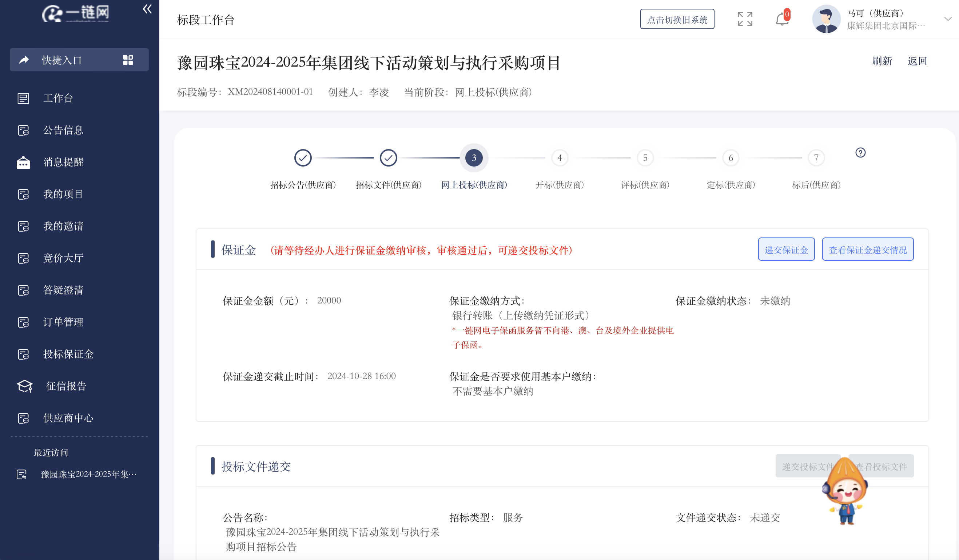Click the 消息提醒 sidebar icon
Screen dimensions: 959x560
(x=23, y=163)
